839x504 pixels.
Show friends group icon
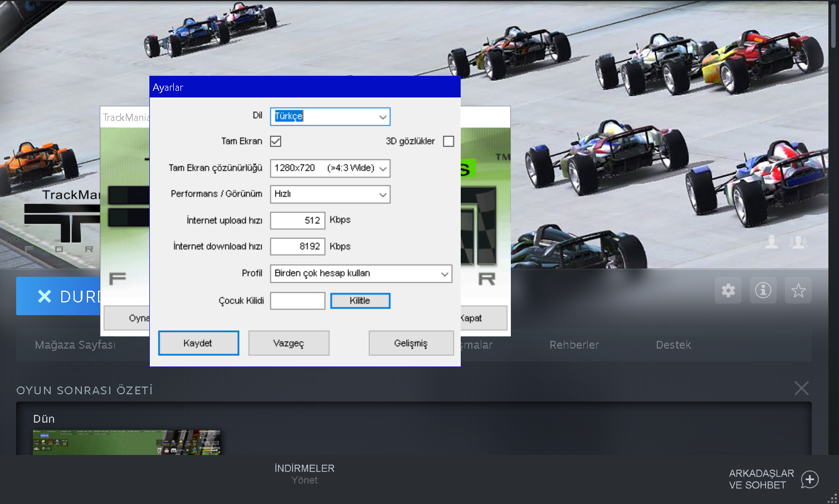(798, 242)
